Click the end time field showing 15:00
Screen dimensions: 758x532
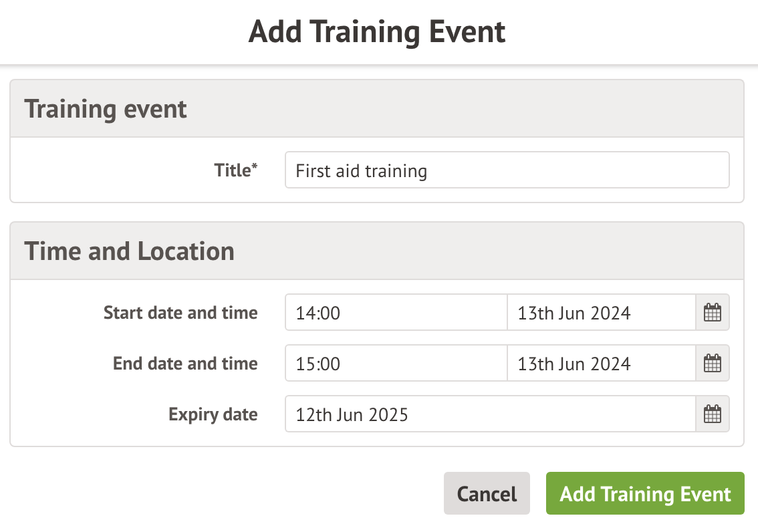pos(396,364)
